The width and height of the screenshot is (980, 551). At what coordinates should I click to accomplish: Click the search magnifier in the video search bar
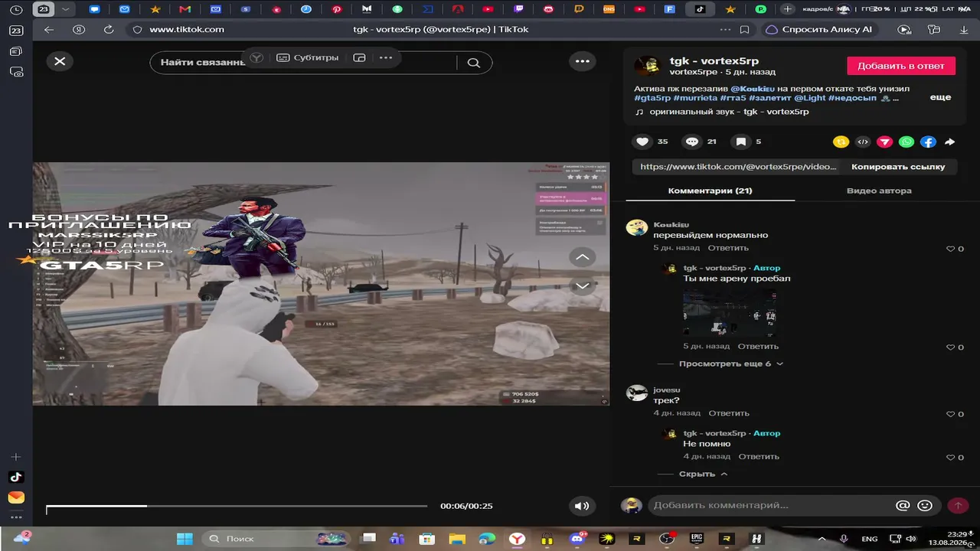click(474, 63)
